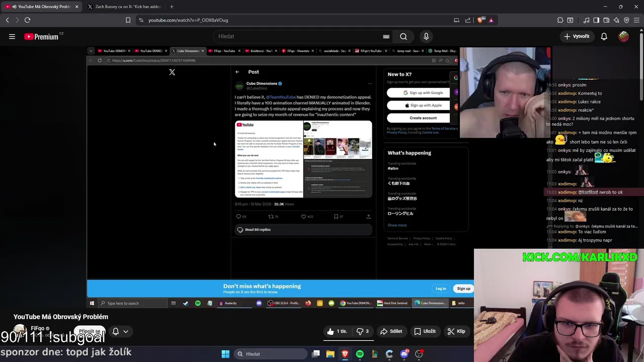Share this page via the address bar share icon

pyautogui.click(x=468, y=20)
